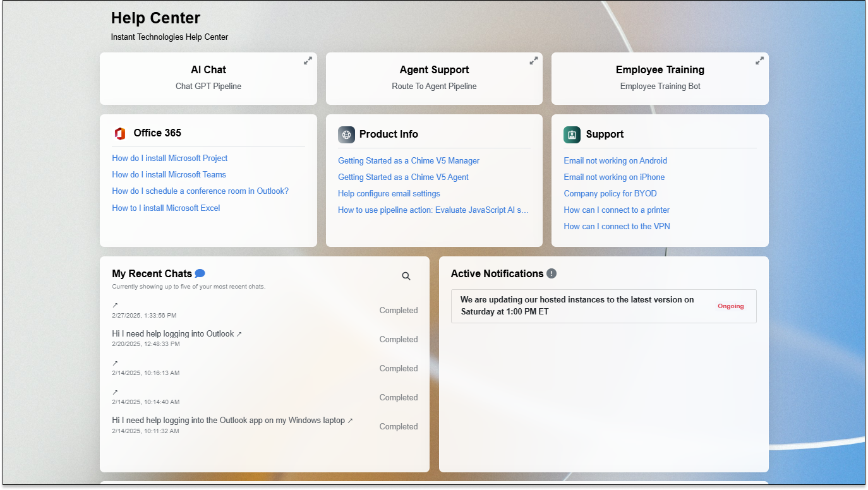The height and width of the screenshot is (490, 868).
Task: Click the Employee Training Bot subtitle
Action: [x=660, y=87]
